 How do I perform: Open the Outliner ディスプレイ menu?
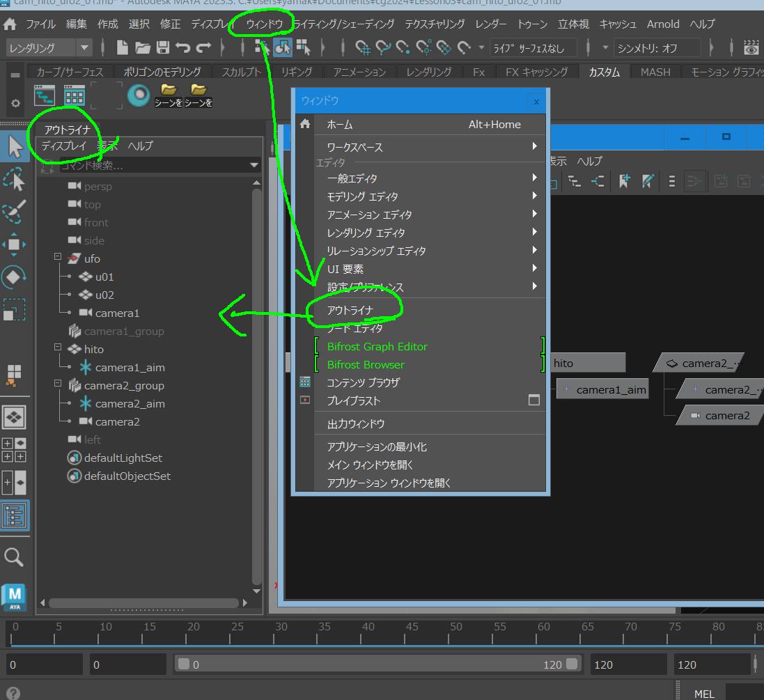pyautogui.click(x=63, y=146)
